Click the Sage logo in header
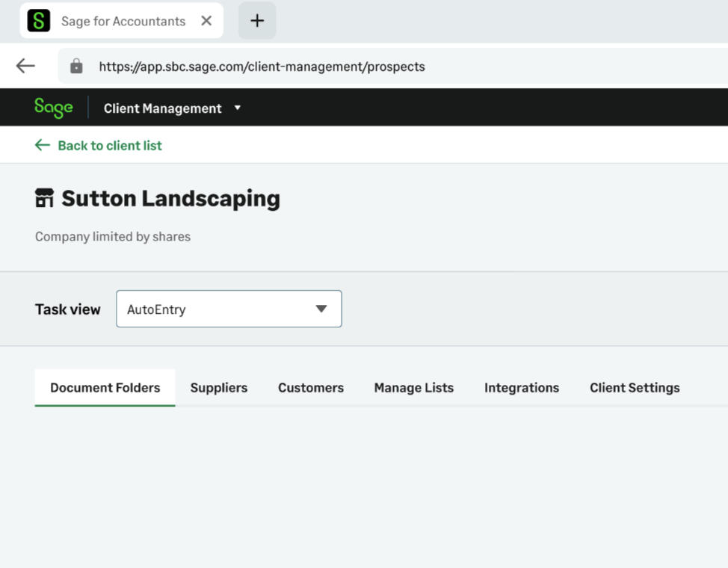Image resolution: width=728 pixels, height=568 pixels. pyautogui.click(x=53, y=108)
